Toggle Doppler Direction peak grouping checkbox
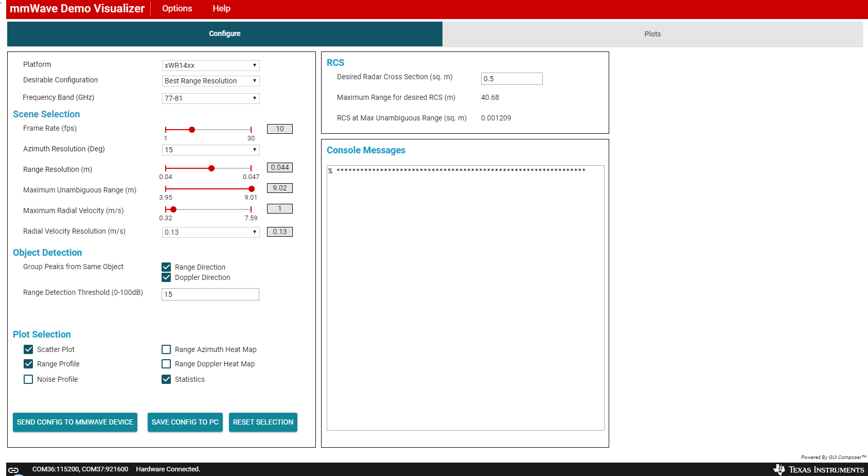This screenshot has width=868, height=476. tap(166, 277)
